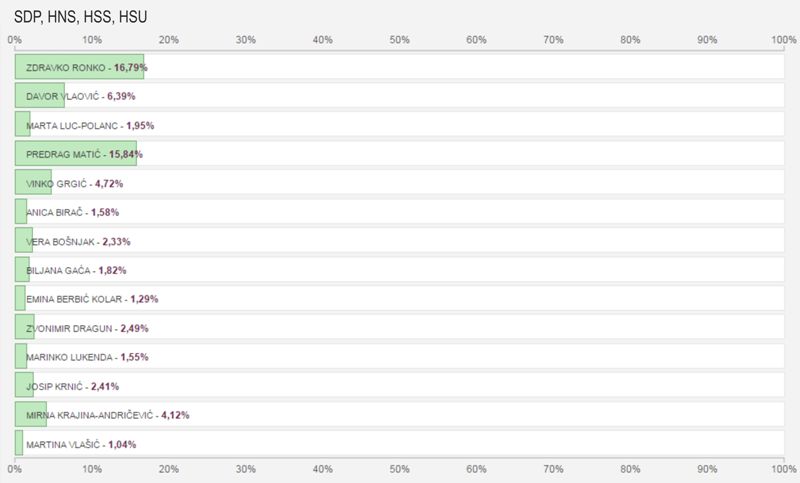This screenshot has width=800, height=483.
Task: Select the Josip Krnić 2,41% row
Action: (x=399, y=385)
